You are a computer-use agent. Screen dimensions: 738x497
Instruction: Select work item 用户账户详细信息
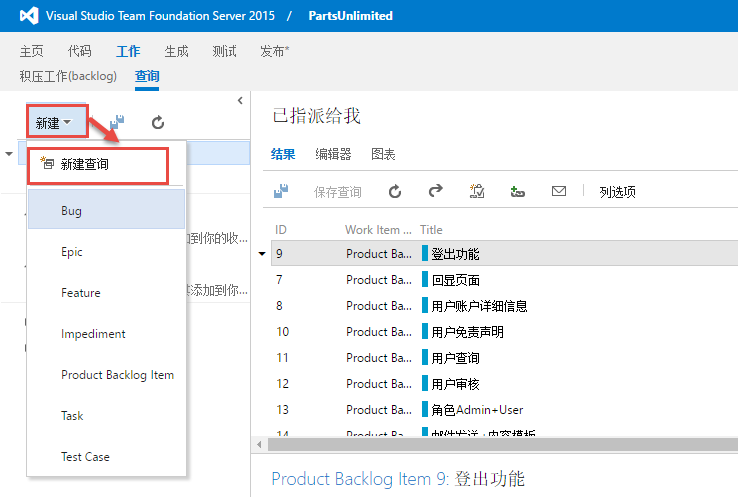tap(479, 306)
